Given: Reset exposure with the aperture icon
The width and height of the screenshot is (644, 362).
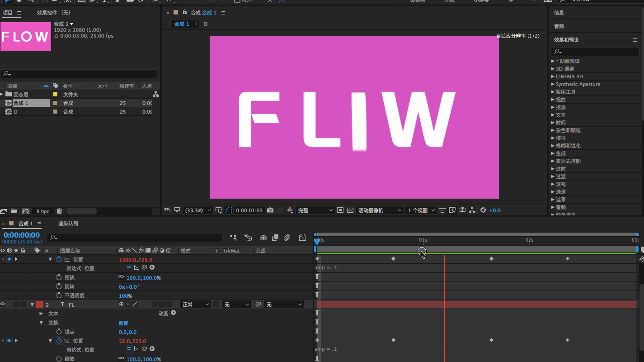Looking at the screenshot, I should coord(483,210).
